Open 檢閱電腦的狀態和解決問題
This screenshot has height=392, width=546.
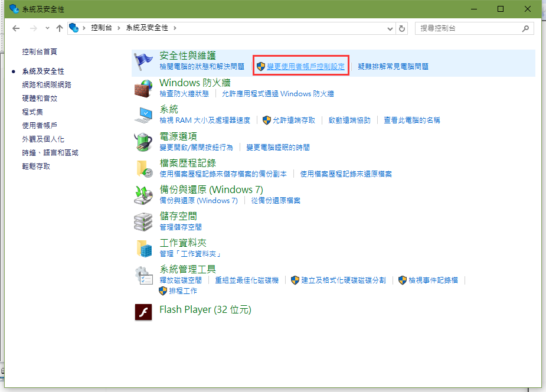click(202, 67)
